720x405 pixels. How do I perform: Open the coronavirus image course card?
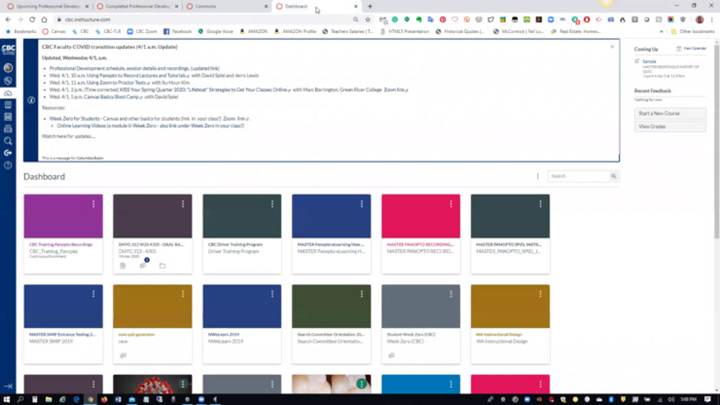click(152, 384)
